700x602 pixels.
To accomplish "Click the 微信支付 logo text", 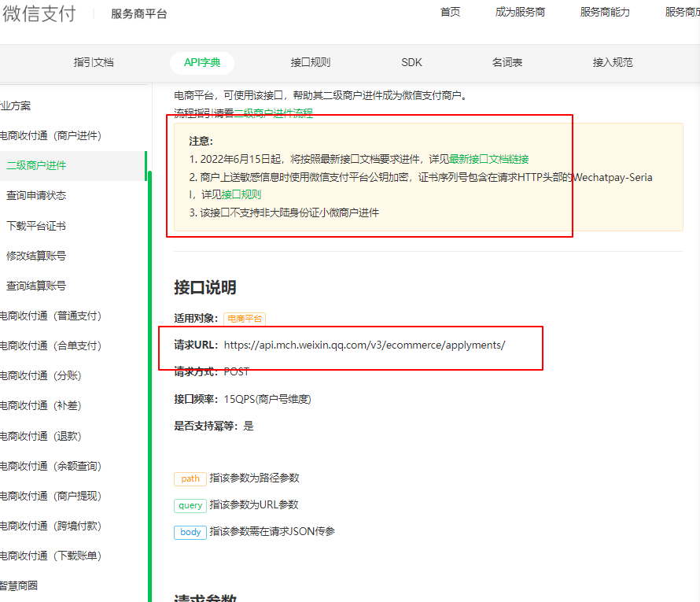I will pos(39,14).
